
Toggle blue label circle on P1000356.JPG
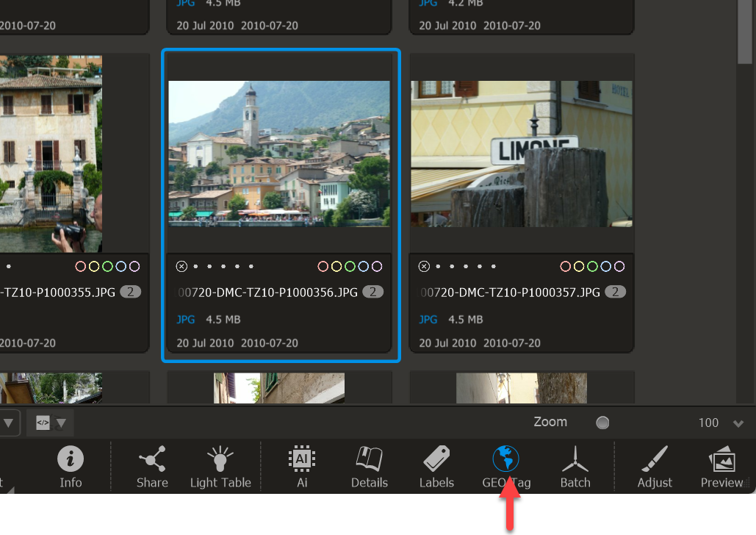tap(364, 266)
